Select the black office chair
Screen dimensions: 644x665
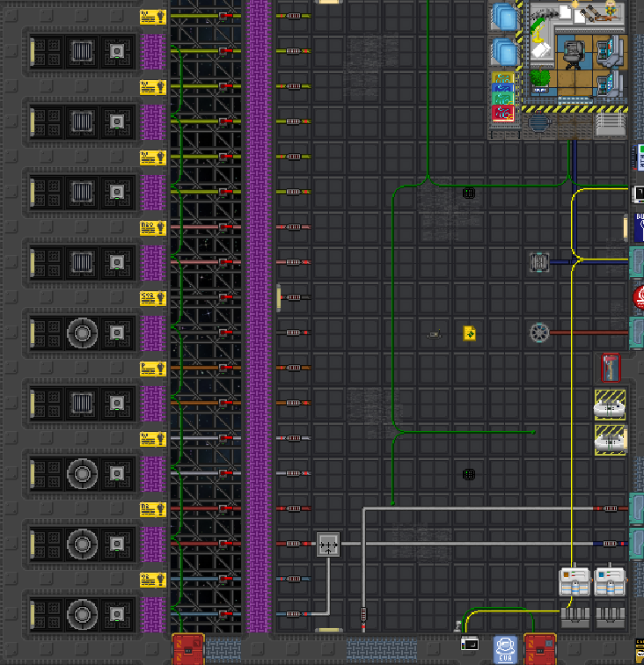click(x=574, y=55)
